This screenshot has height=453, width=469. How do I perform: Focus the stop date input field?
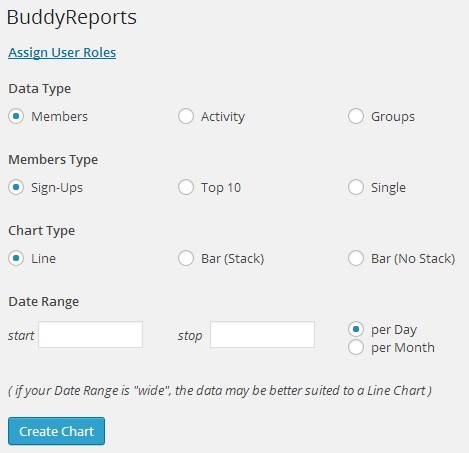click(x=262, y=334)
